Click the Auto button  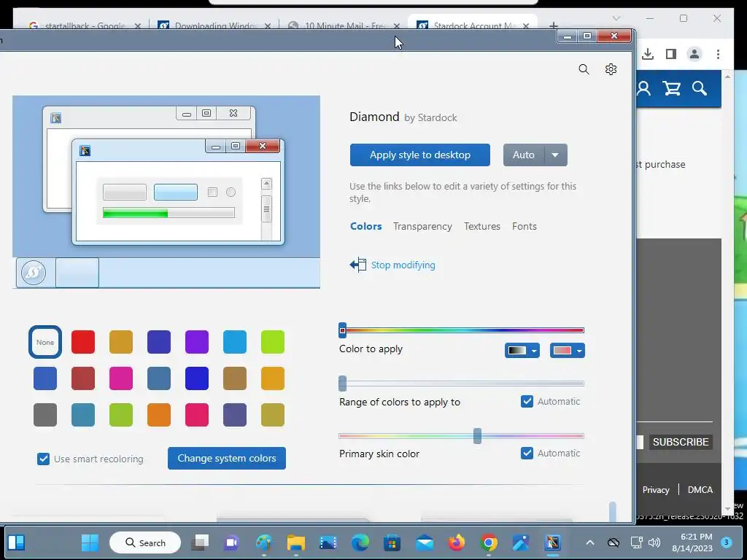click(x=524, y=155)
